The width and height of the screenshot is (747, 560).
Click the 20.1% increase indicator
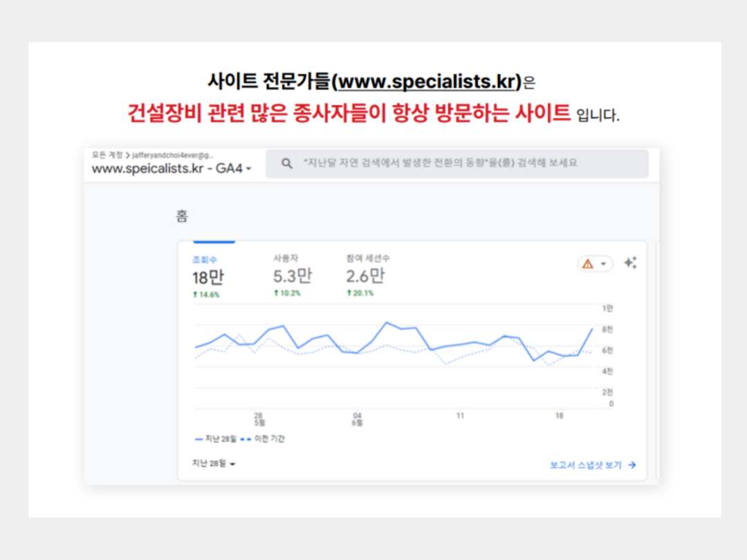coord(360,293)
